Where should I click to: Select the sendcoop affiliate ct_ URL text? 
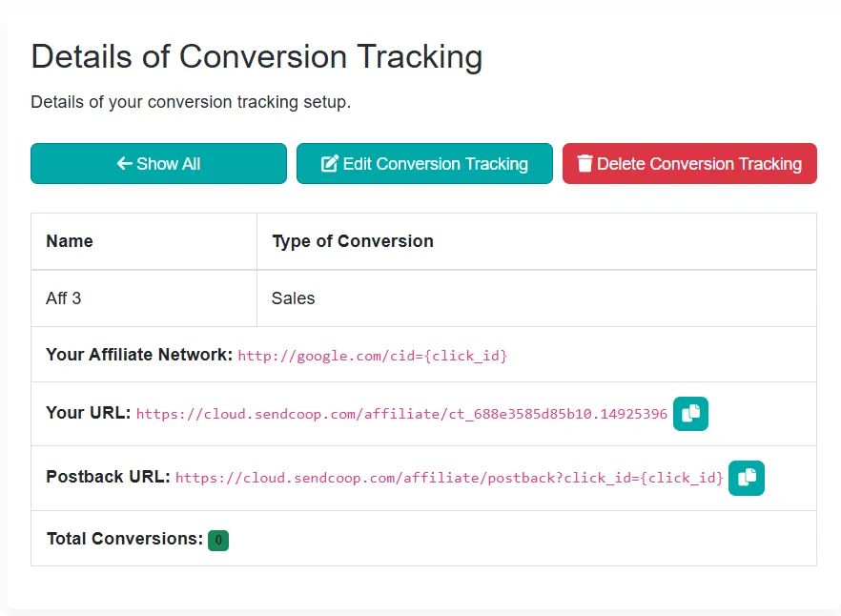(401, 414)
